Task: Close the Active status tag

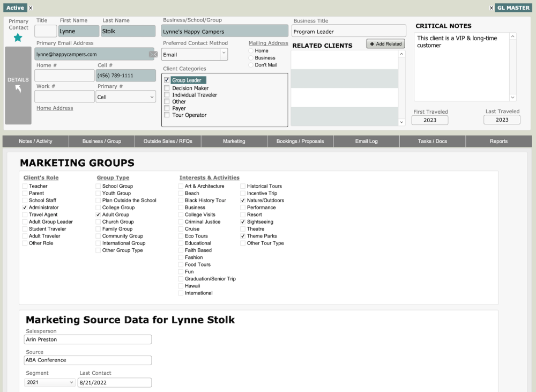Action: pos(31,8)
